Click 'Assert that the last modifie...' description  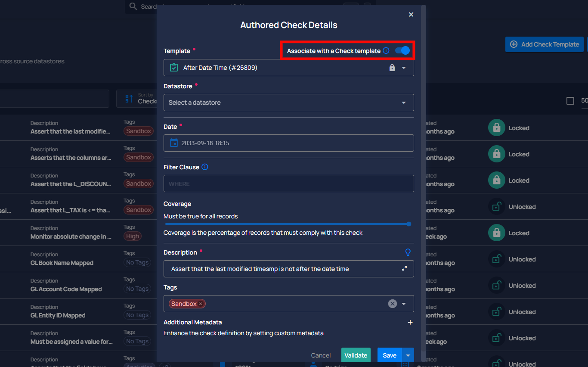pyautogui.click(x=71, y=131)
